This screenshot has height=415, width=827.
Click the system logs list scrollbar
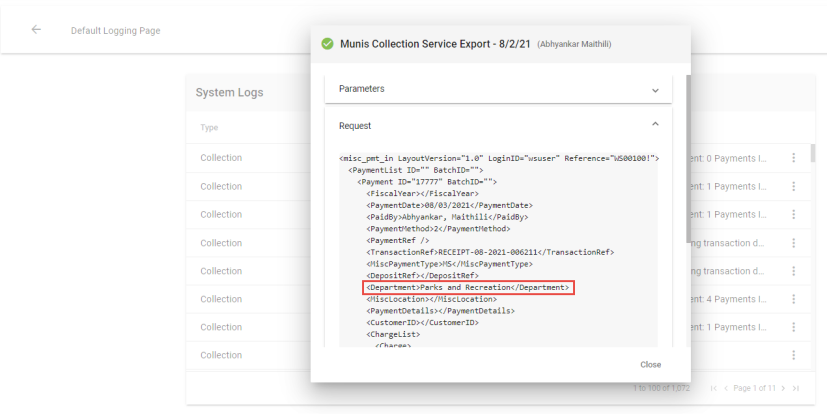point(811,155)
